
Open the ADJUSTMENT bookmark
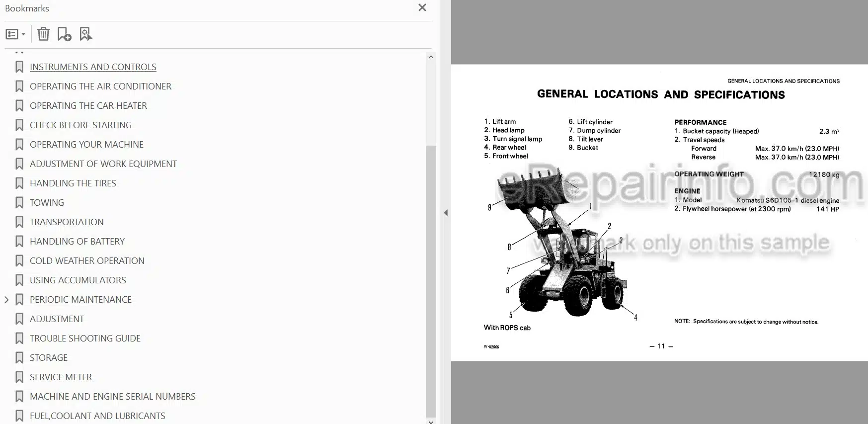pos(57,319)
